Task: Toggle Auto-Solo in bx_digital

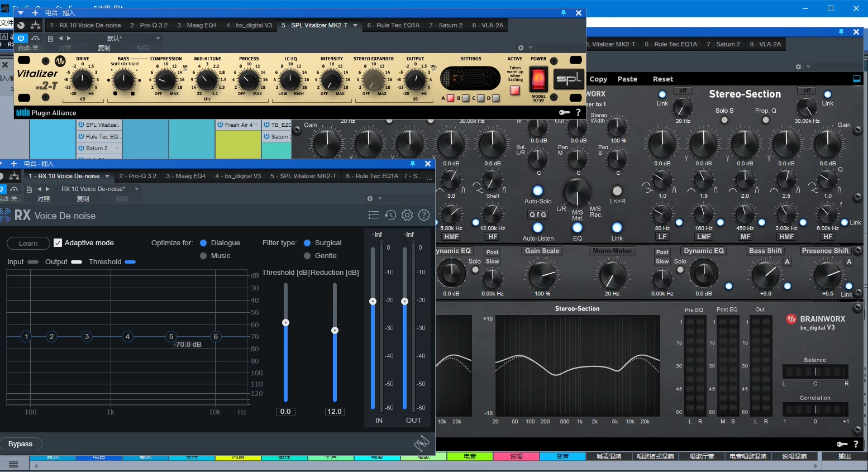Action: (x=538, y=190)
